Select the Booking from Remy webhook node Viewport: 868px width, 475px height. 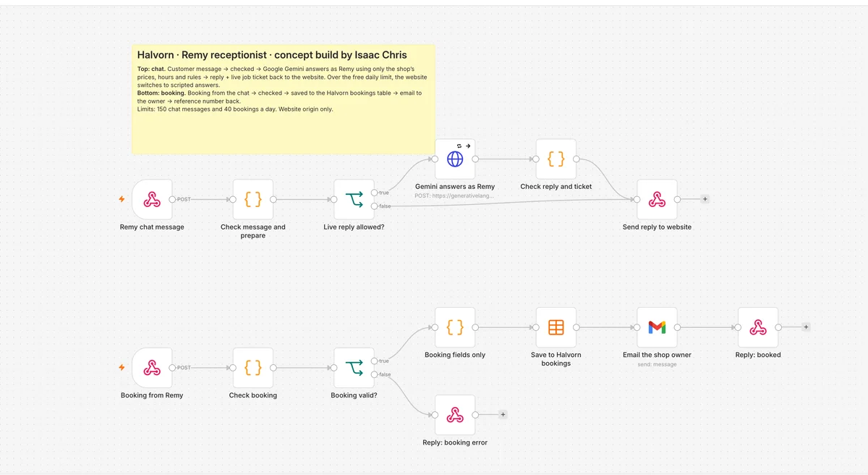(x=152, y=368)
